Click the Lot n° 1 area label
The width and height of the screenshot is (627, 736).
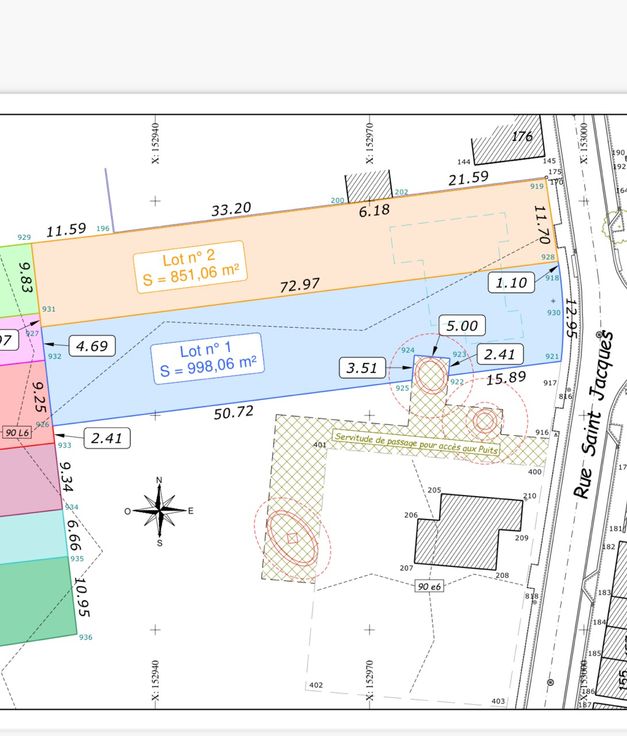point(207,358)
